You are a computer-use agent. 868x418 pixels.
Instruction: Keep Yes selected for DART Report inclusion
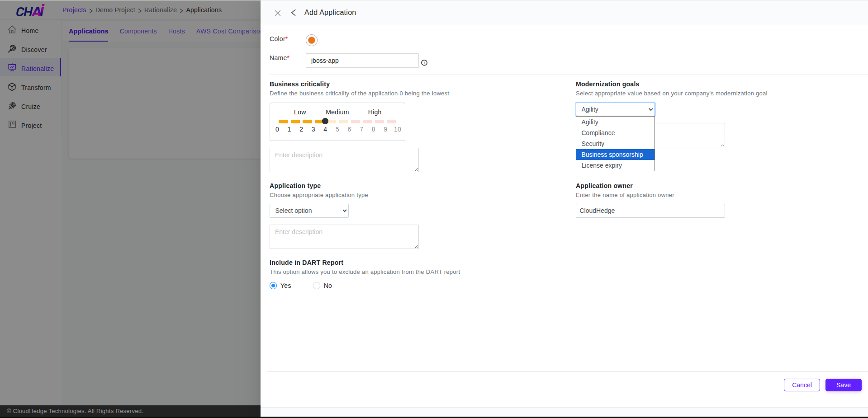(273, 286)
